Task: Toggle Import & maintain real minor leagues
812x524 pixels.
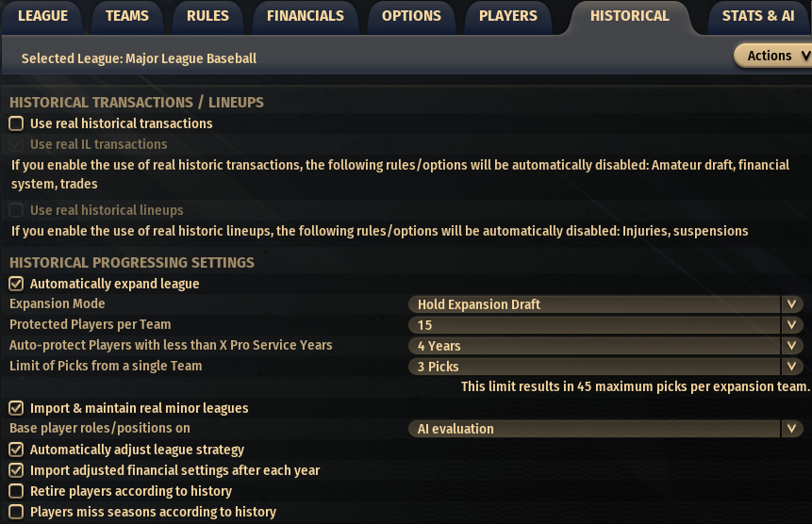Action: tap(16, 408)
